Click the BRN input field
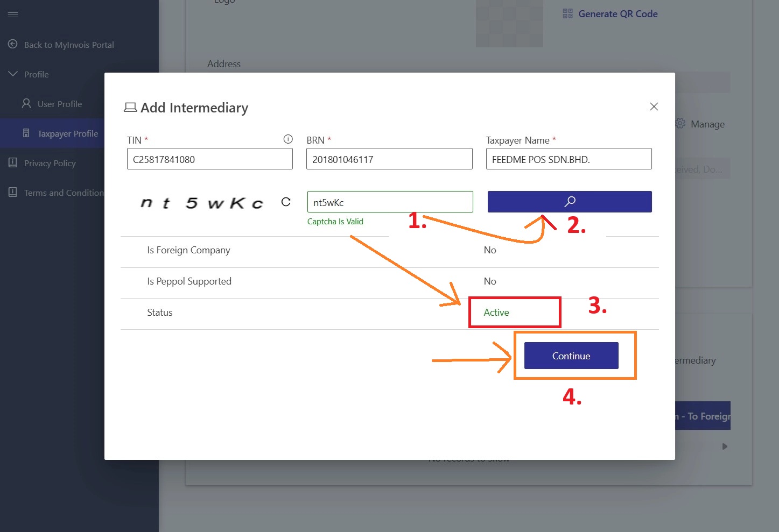779x532 pixels. pyautogui.click(x=389, y=159)
